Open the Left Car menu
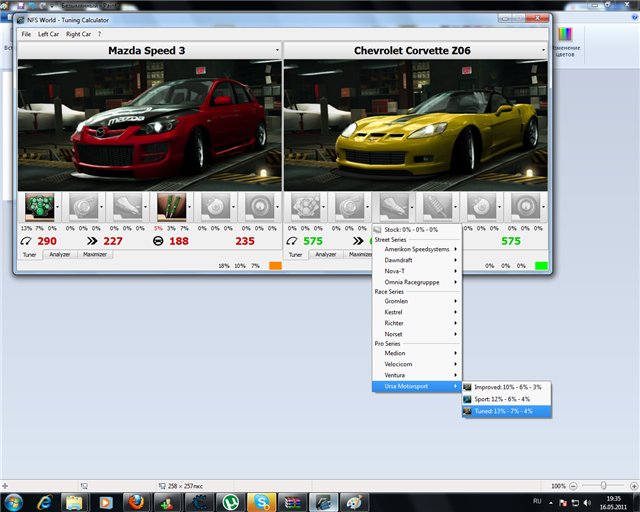This screenshot has width=640, height=512. 48,34
